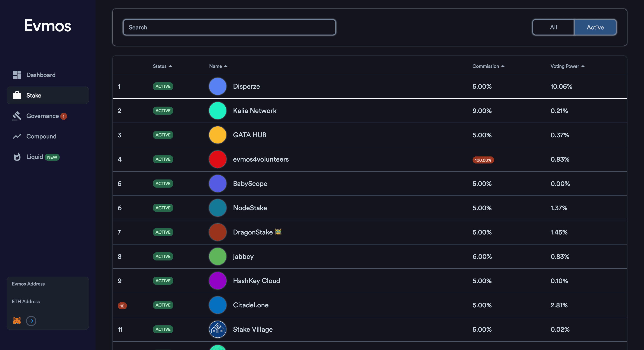Click the validator Search field
The height and width of the screenshot is (350, 644).
click(229, 27)
